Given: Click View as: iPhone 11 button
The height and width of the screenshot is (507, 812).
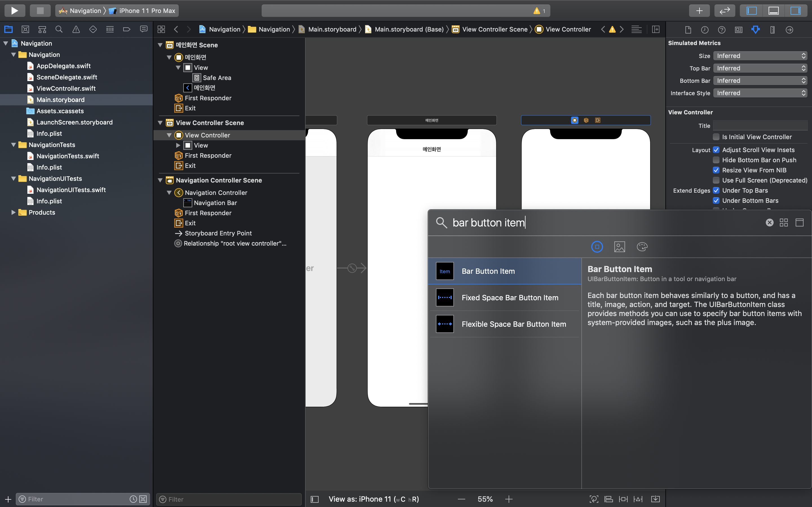Looking at the screenshot, I should click(x=374, y=499).
